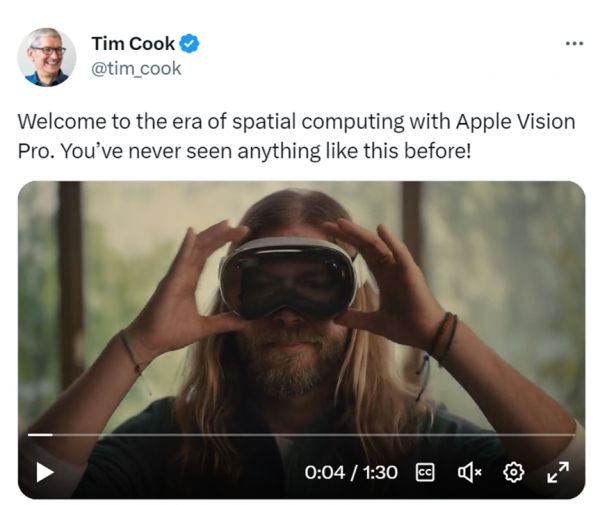Toggle closed captions with the CC icon
The image size is (600, 505).
coord(424,471)
